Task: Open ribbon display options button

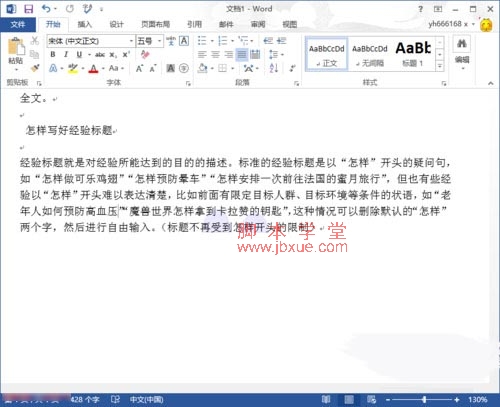Action: tap(438, 9)
